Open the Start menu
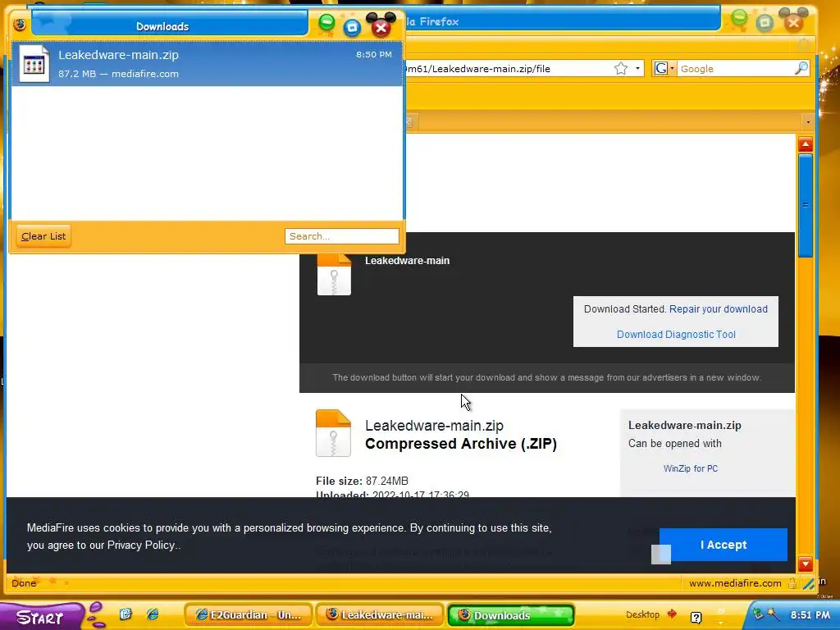Screen dimensions: 840x630 tap(41, 616)
